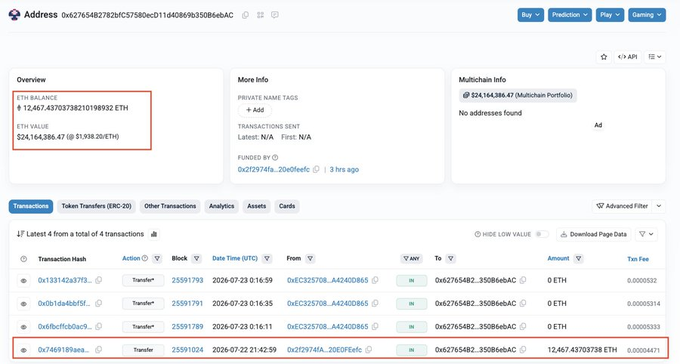The width and height of the screenshot is (680, 364).
Task: Open QR code for this address
Action: (260, 15)
